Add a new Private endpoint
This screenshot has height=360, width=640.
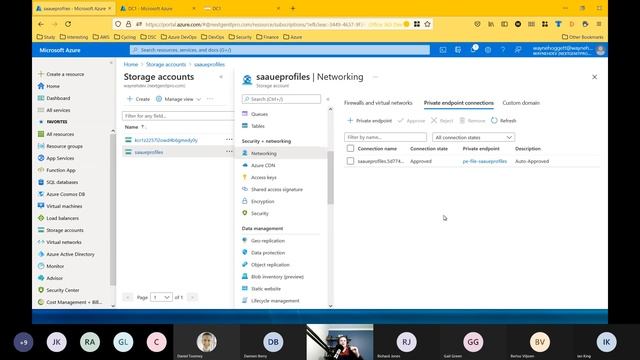tap(369, 121)
